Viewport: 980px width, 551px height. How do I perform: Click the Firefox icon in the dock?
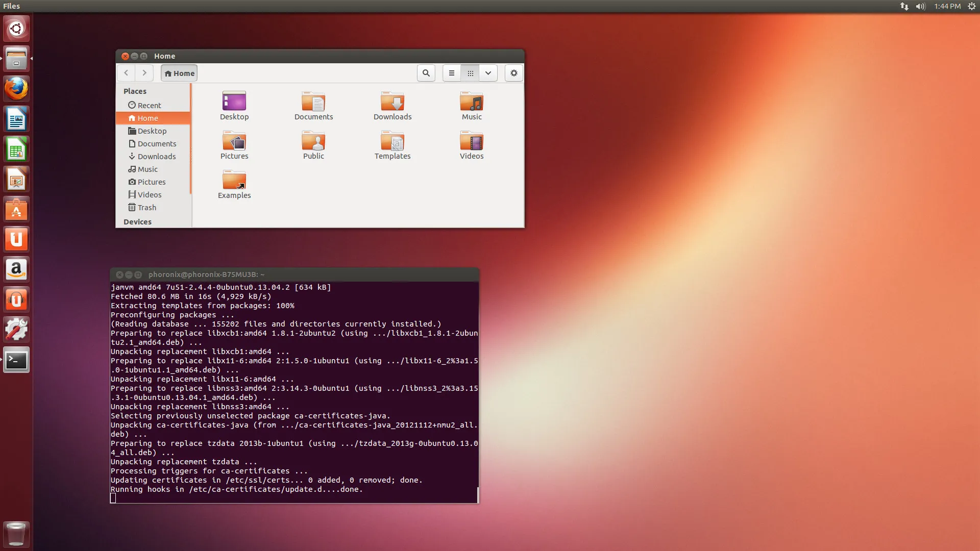point(17,88)
